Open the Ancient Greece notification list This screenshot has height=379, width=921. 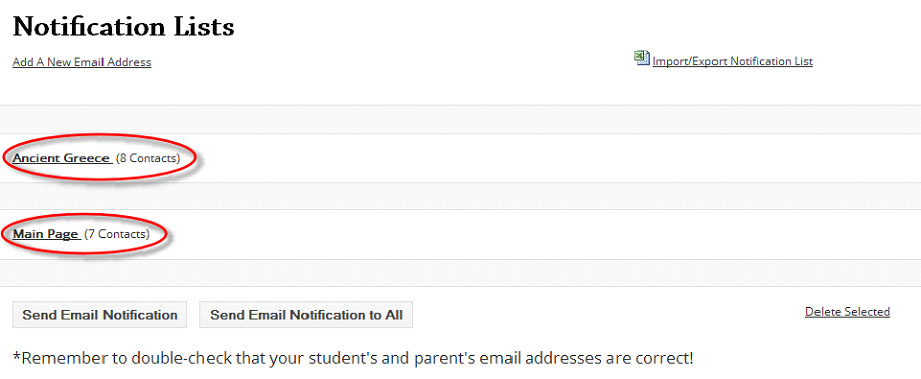point(62,158)
